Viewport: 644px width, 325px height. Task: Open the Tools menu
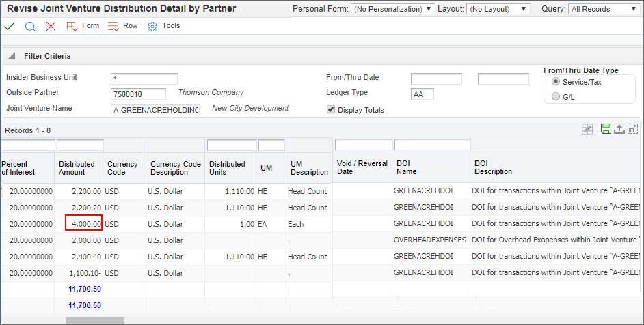click(171, 25)
